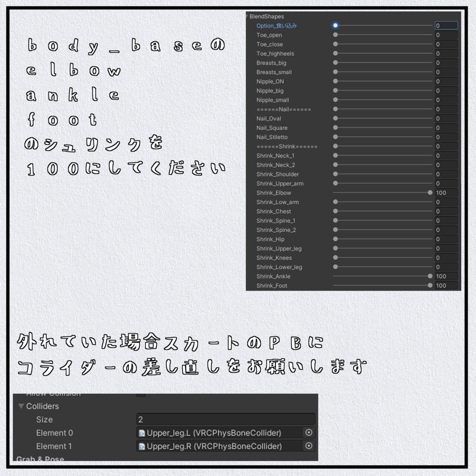Adjust the Breasts_big slider handle

point(335,63)
